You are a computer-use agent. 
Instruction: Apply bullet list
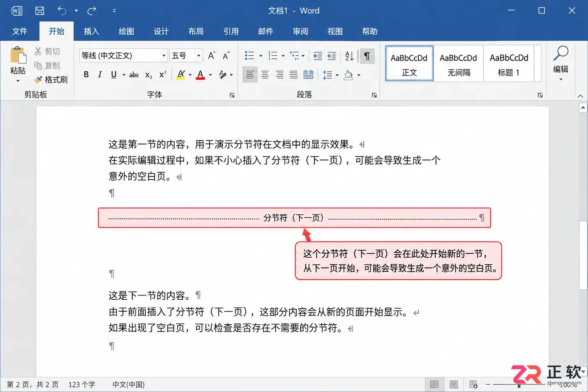[x=249, y=56]
